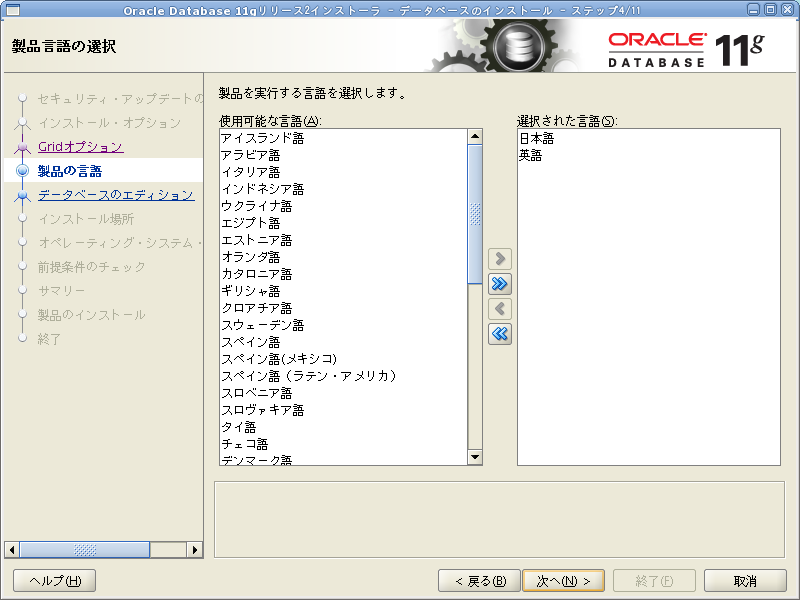This screenshot has width=800, height=600.
Task: Click the step panel scroll-left arrow
Action: tap(12, 549)
